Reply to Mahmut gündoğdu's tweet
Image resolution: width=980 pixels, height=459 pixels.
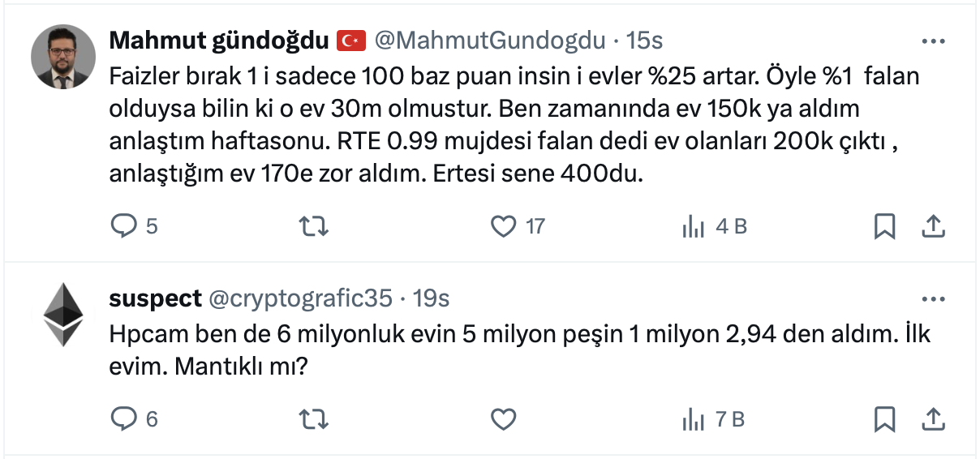click(x=124, y=226)
